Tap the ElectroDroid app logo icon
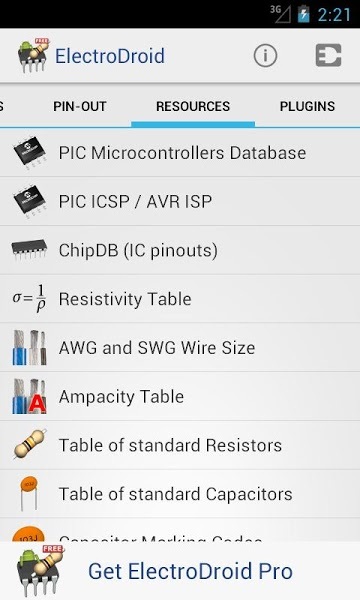 [x=34, y=55]
